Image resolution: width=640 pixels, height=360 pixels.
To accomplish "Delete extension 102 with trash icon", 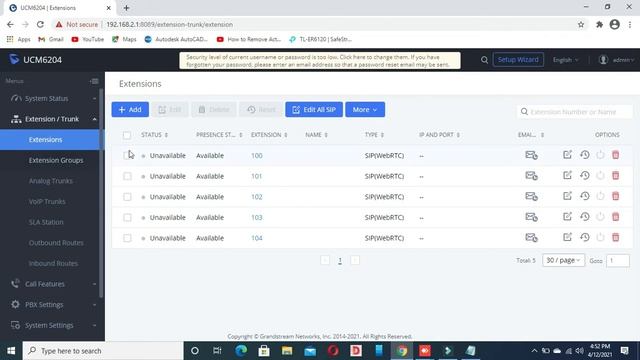I will click(x=616, y=196).
